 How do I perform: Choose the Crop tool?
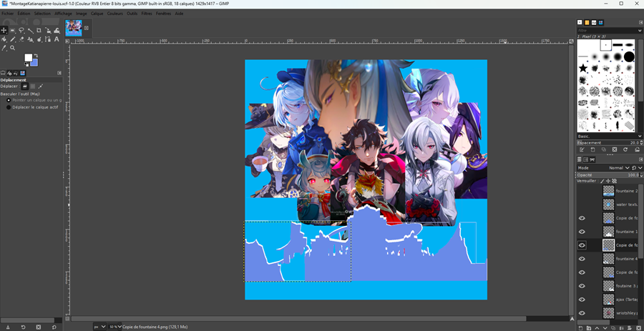pyautogui.click(x=39, y=30)
